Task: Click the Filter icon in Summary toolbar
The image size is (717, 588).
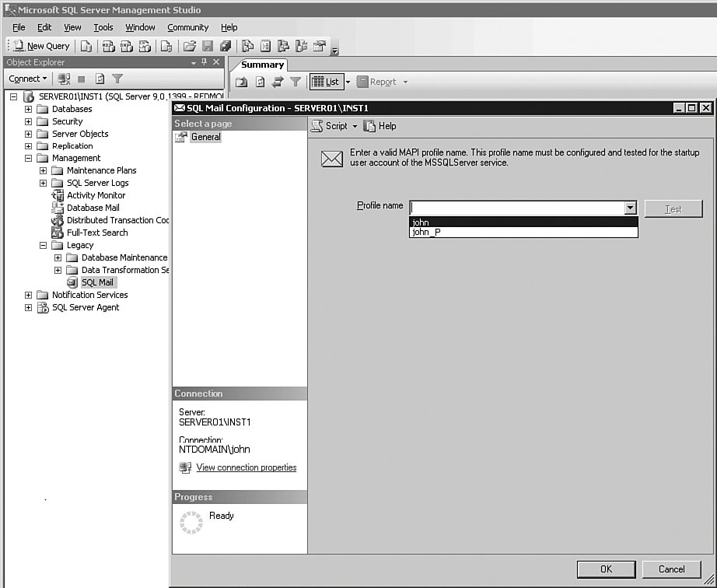Action: [x=296, y=82]
